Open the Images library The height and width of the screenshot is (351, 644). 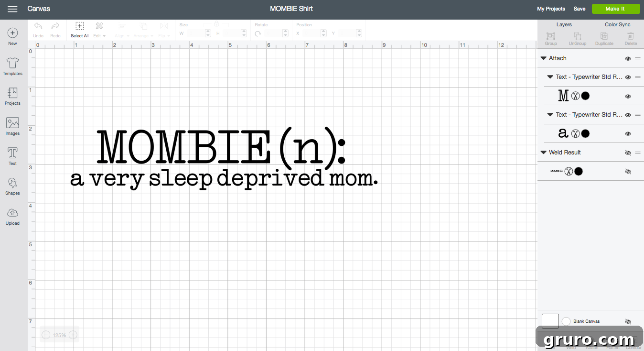12,126
